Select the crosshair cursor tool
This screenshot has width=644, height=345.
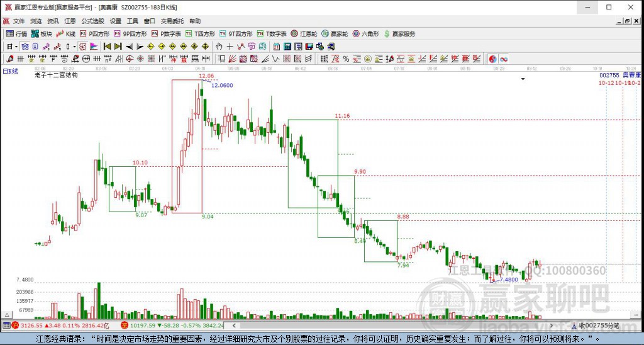(230, 46)
